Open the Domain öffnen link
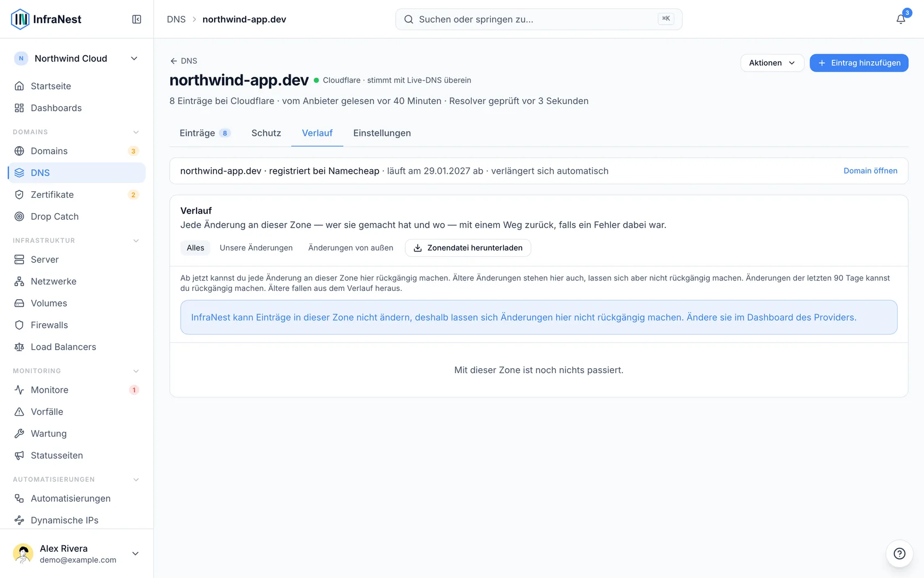 (x=870, y=171)
